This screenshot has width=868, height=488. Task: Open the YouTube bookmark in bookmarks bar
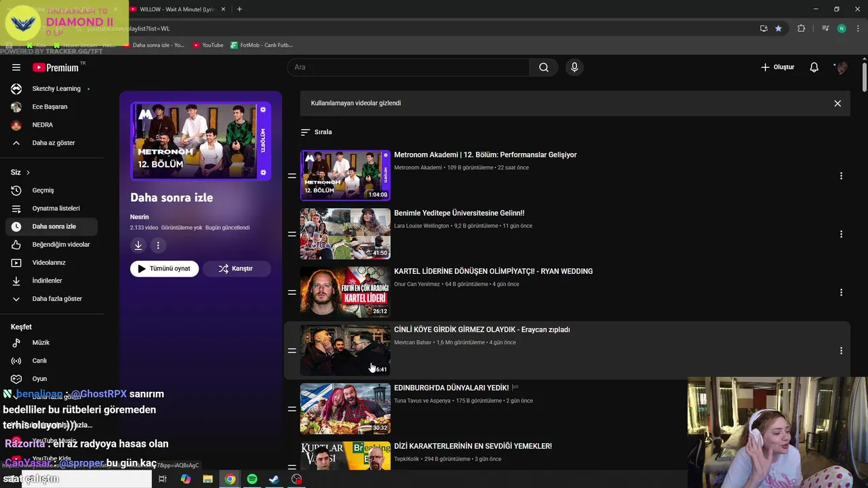208,45
